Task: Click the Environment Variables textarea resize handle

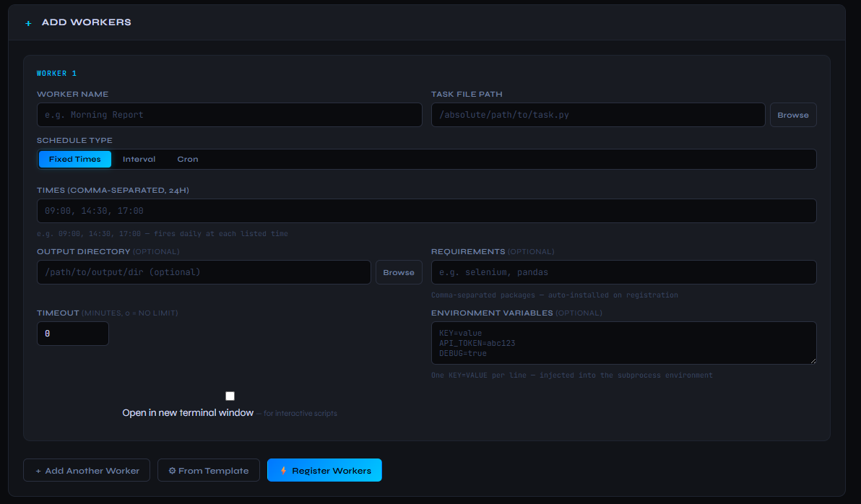Action: coord(813,361)
